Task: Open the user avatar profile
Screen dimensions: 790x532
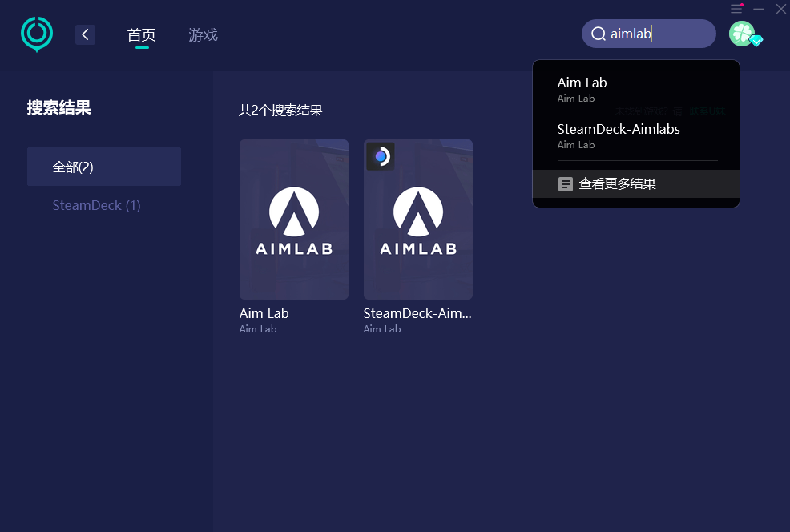Action: pyautogui.click(x=741, y=34)
